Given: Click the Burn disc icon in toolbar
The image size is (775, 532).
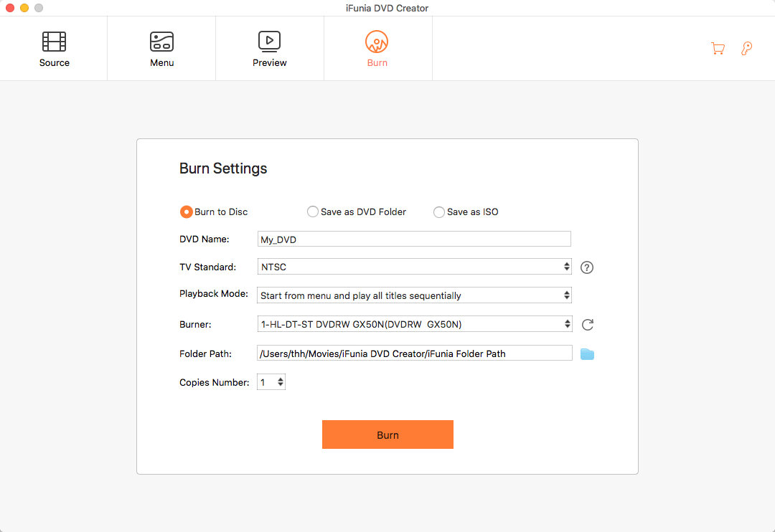Looking at the screenshot, I should click(377, 42).
